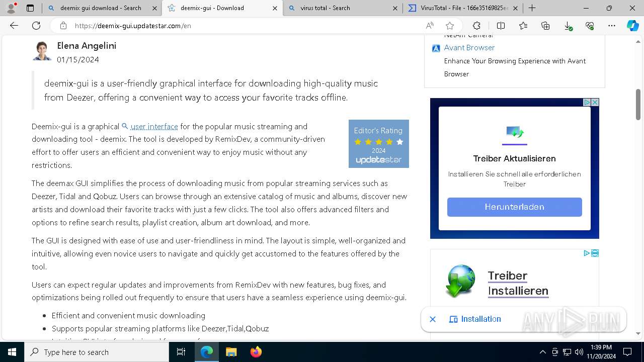Refresh the current page
This screenshot has height=362, width=644.
[x=36, y=26]
